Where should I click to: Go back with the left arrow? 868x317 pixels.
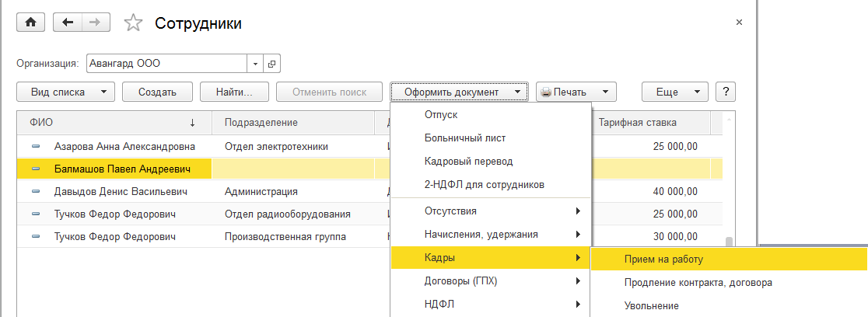[x=67, y=23]
